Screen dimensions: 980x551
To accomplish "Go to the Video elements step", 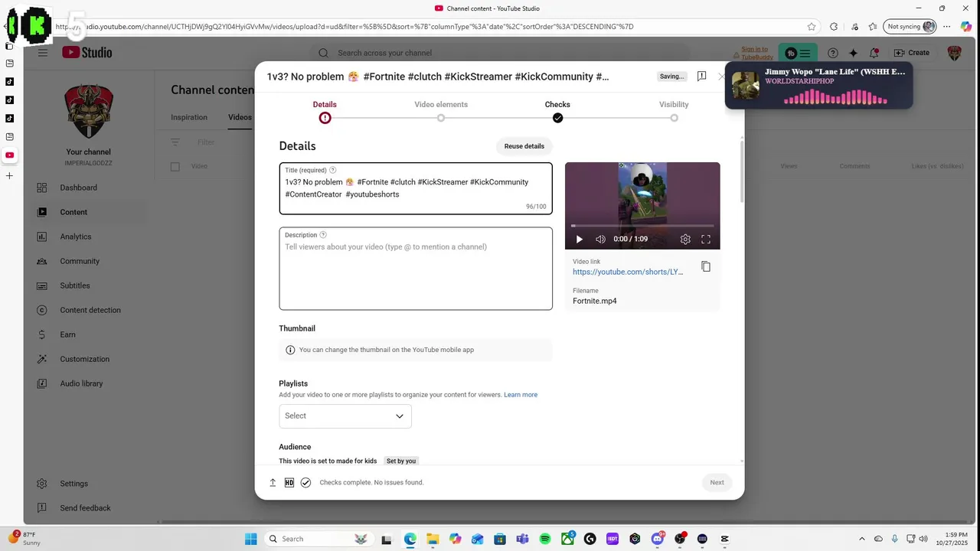I will (441, 111).
